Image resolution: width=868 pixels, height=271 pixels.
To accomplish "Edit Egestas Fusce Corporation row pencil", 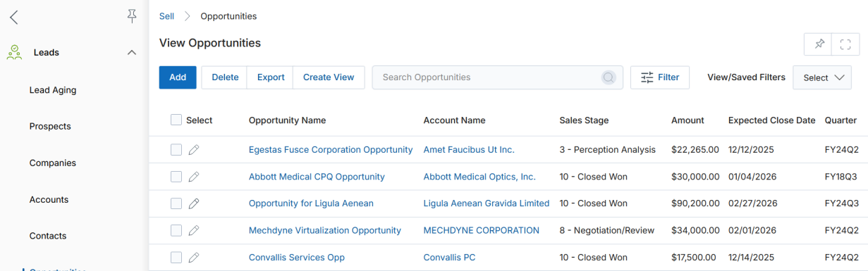I will point(194,149).
